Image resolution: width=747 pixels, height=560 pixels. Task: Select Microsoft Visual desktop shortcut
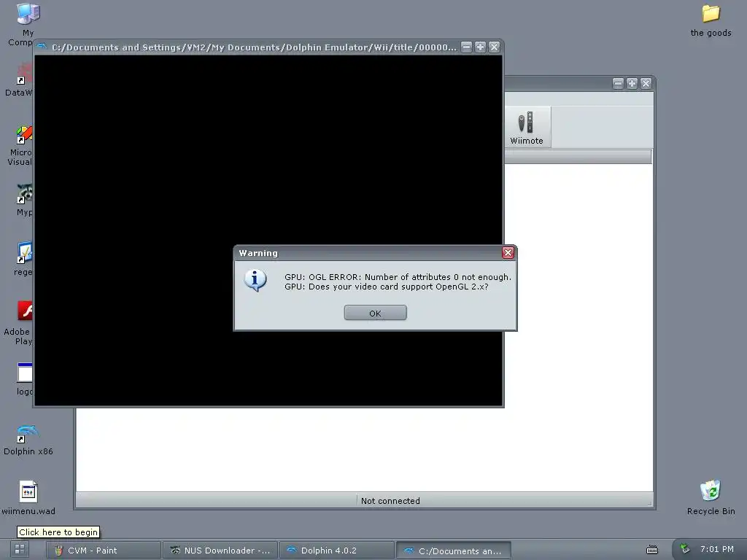tap(24, 134)
